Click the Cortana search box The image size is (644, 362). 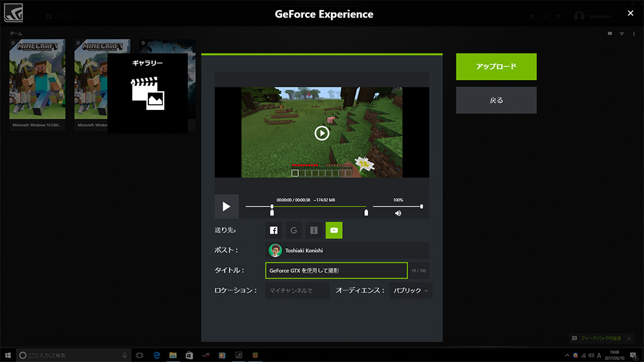click(74, 355)
